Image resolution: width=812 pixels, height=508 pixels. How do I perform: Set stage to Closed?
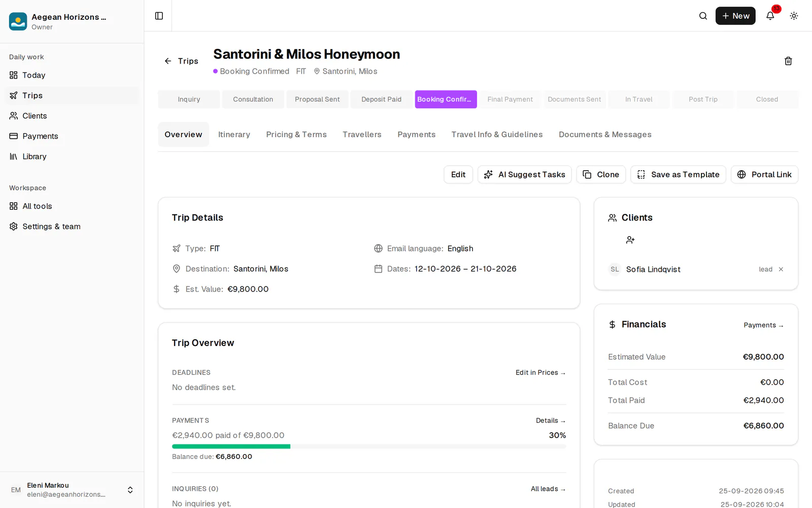click(767, 99)
